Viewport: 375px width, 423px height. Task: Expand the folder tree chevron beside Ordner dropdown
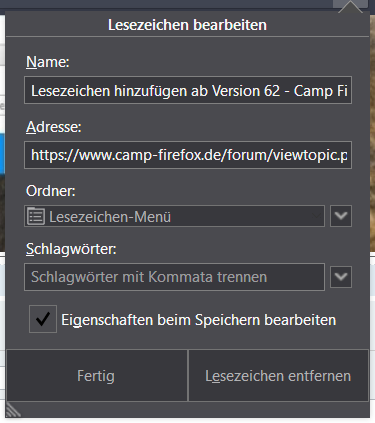(341, 216)
